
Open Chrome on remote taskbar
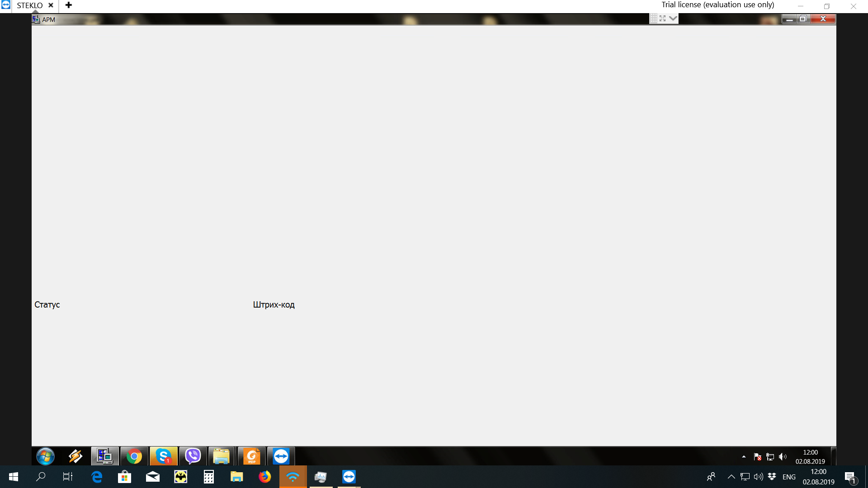tap(134, 456)
